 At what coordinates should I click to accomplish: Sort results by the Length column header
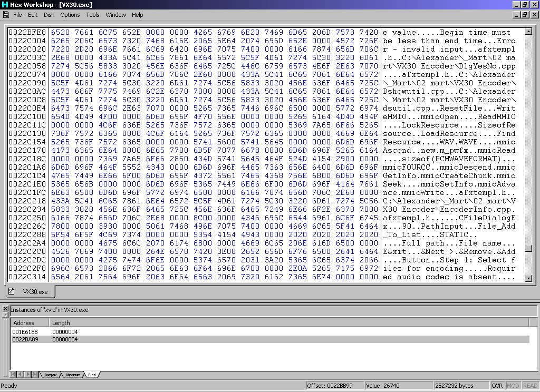[289, 323]
